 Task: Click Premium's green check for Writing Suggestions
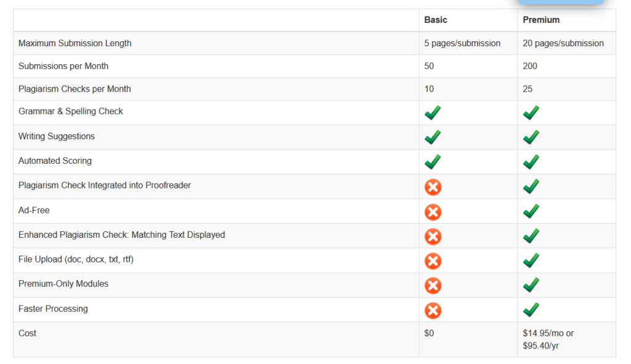click(x=531, y=137)
